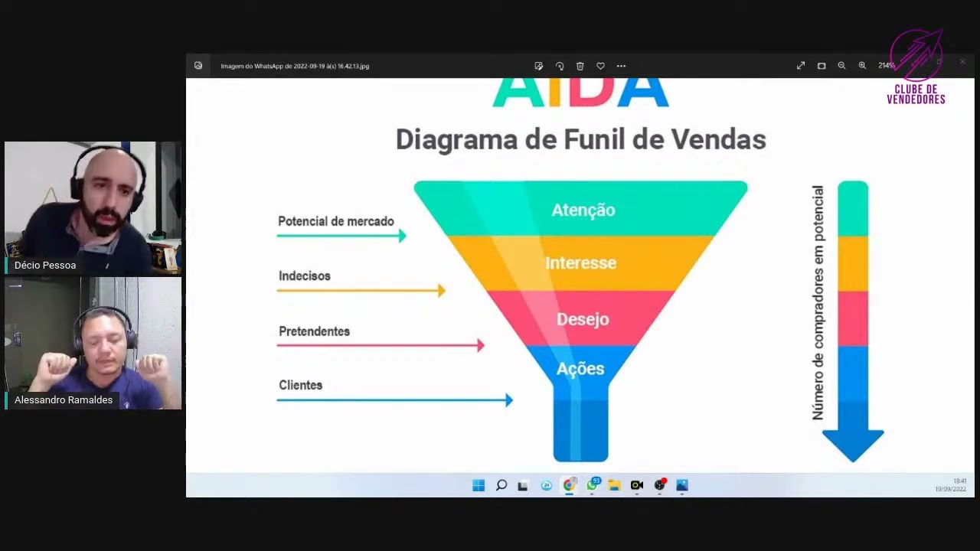This screenshot has height=551, width=980.
Task: Enter full screen with the diagonal arrows icon
Action: coord(801,66)
